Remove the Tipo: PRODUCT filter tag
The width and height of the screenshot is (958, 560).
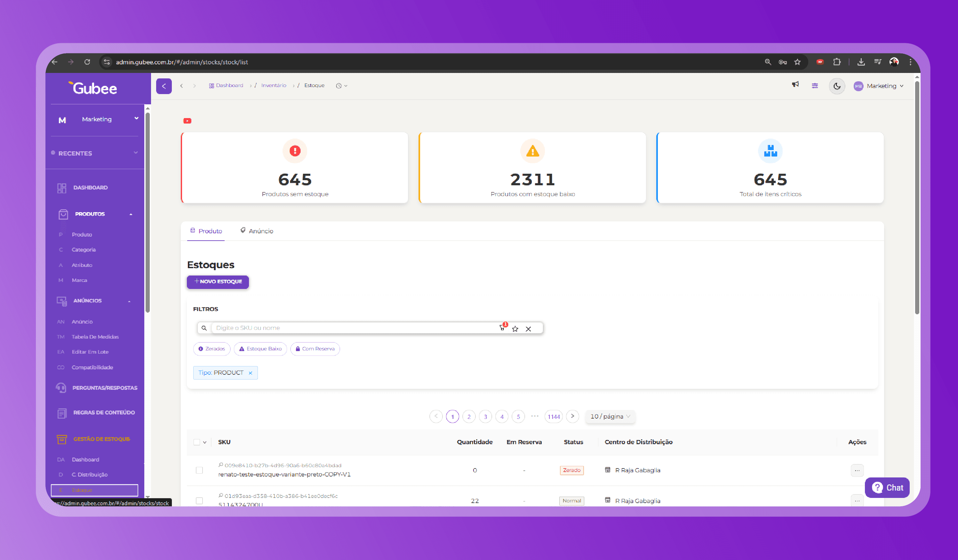[251, 373]
